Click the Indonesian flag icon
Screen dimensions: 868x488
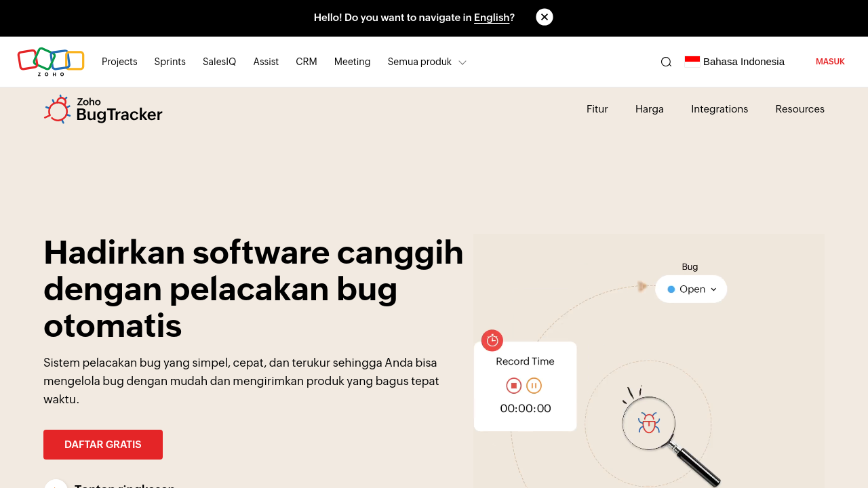click(x=692, y=62)
